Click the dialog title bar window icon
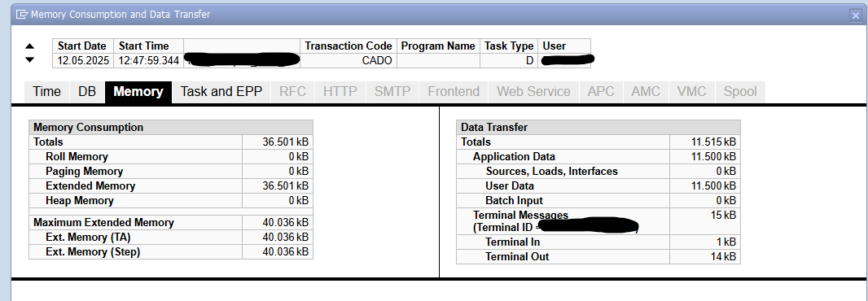 [x=22, y=15]
